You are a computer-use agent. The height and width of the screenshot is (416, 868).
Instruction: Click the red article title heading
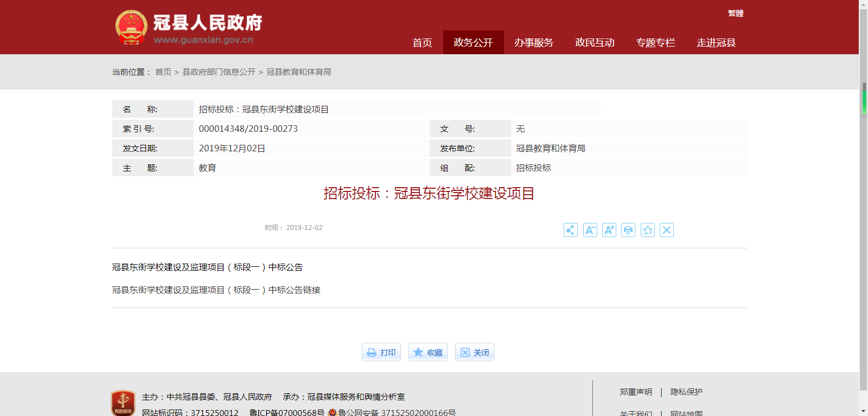point(429,193)
